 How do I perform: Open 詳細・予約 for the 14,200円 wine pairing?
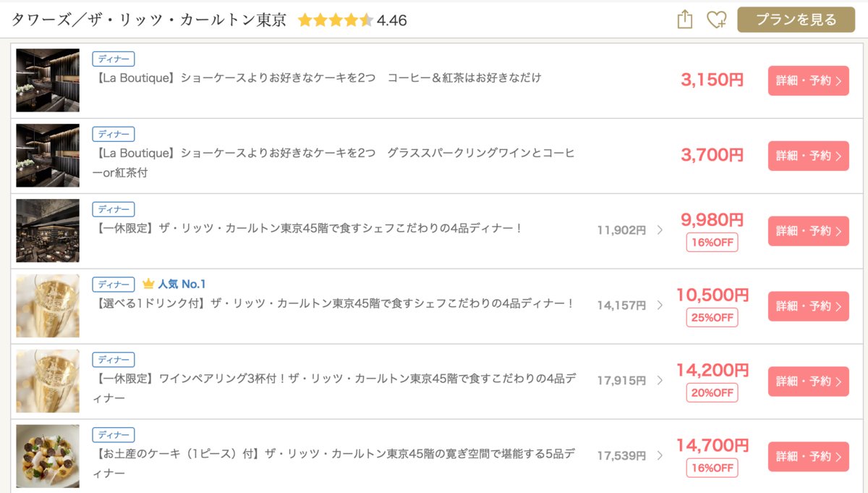[808, 382]
